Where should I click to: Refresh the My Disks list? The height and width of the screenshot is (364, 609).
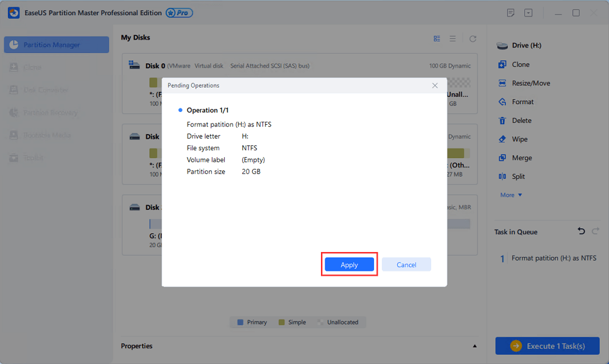[473, 39]
